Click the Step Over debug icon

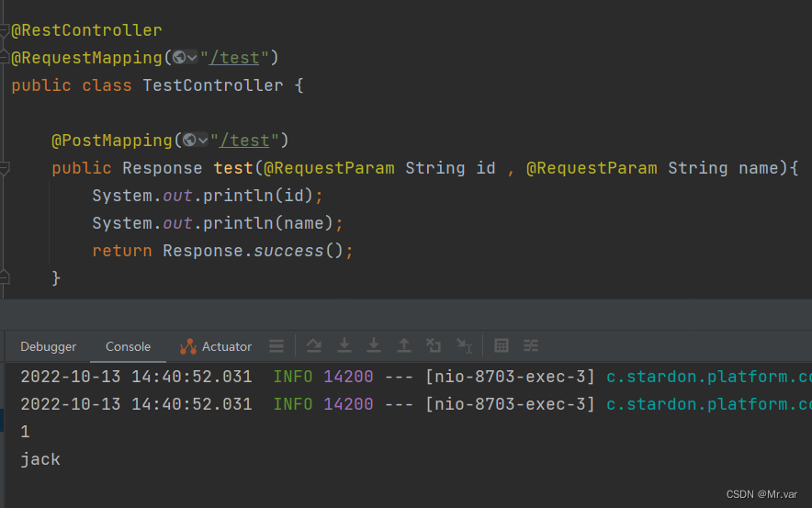[314, 345]
